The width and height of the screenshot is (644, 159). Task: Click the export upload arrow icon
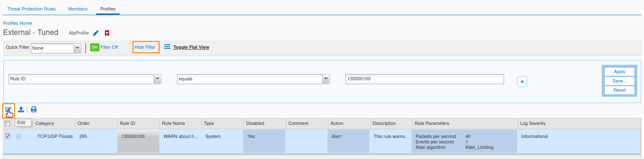tap(21, 110)
